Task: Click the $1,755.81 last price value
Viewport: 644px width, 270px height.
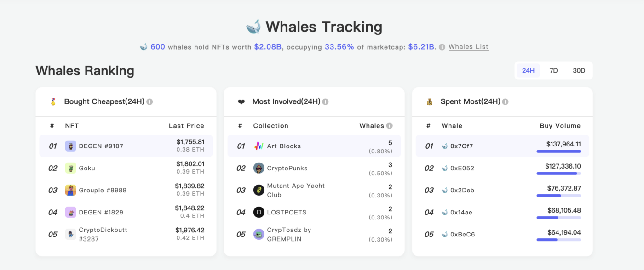Action: 190,142
